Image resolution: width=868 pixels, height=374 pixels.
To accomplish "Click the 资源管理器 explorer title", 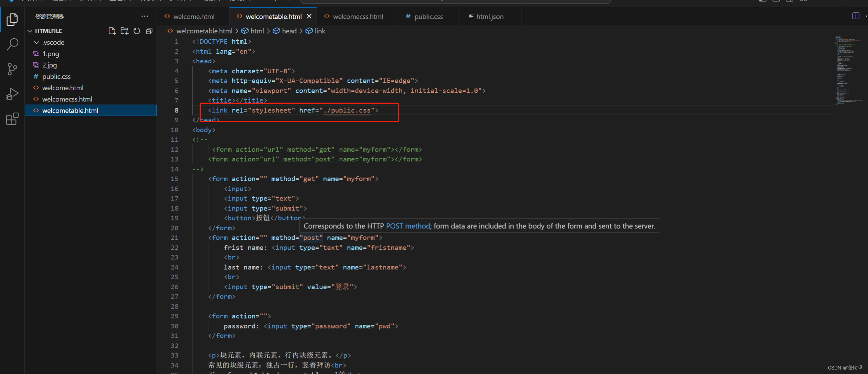I will 50,17.
